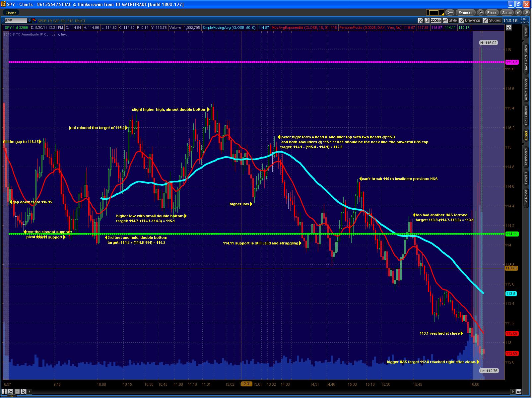Select the Chart side tab
The height and width of the screenshot is (398, 532).
pos(526,136)
